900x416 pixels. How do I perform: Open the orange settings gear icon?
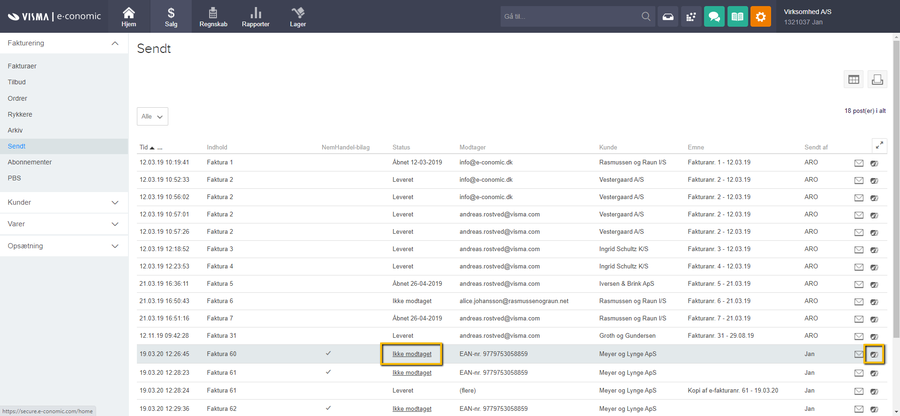[761, 17]
